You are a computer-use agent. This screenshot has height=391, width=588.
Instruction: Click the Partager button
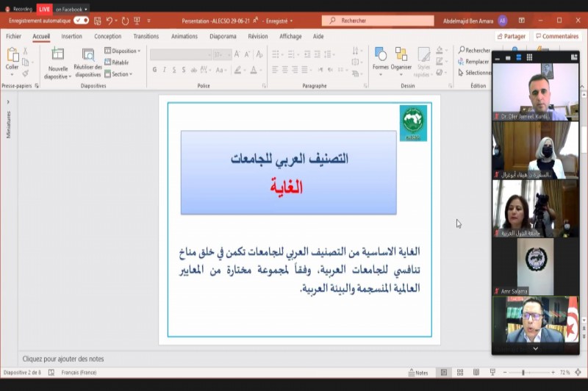(x=512, y=36)
